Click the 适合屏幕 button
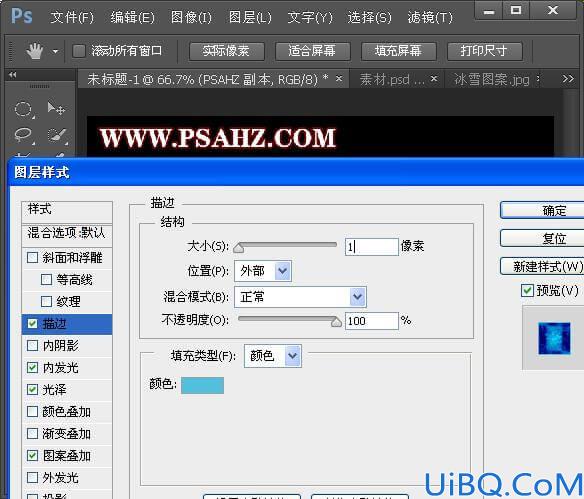The height and width of the screenshot is (499, 584). coord(312,51)
